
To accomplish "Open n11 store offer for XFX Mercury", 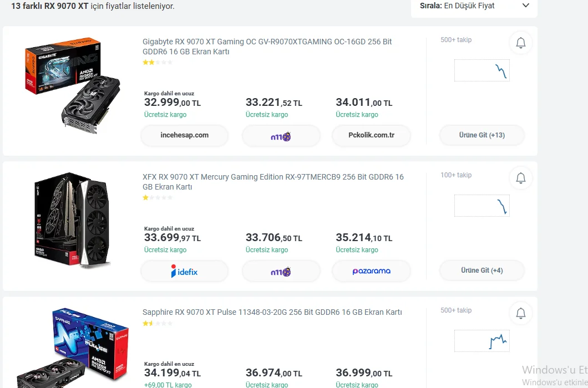I will coord(281,271).
